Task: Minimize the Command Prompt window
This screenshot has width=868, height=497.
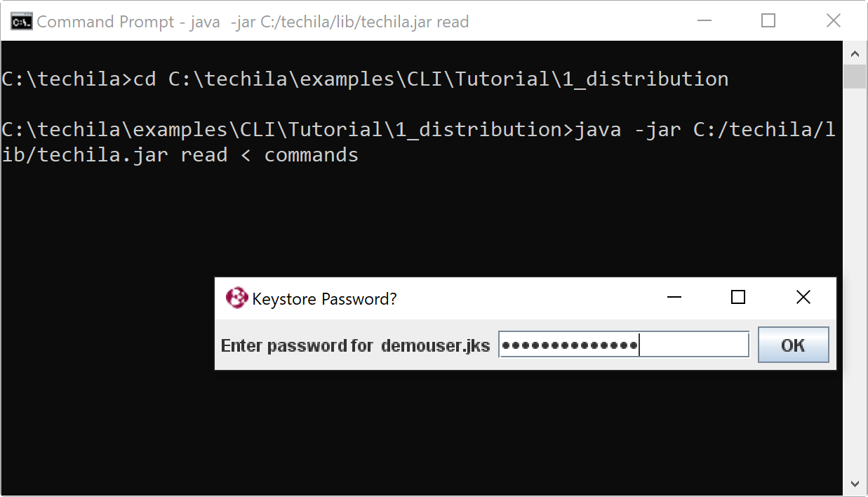Action: click(703, 21)
